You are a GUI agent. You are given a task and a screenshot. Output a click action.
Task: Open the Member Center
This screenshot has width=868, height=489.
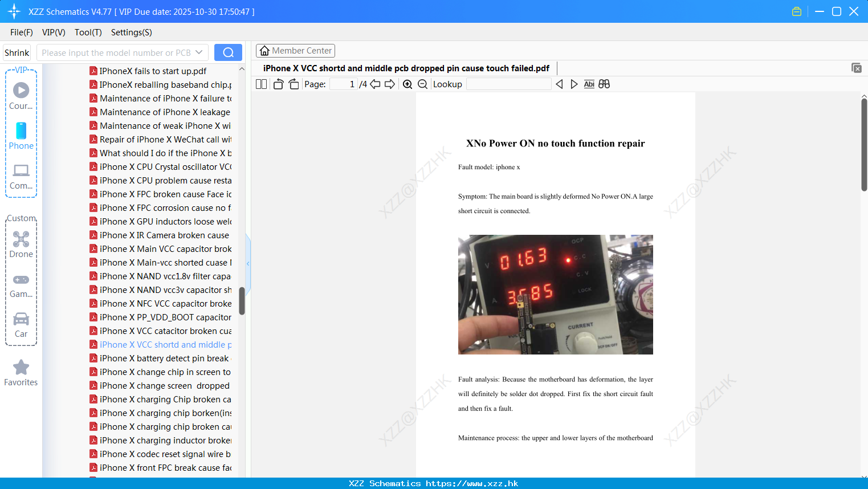(295, 51)
